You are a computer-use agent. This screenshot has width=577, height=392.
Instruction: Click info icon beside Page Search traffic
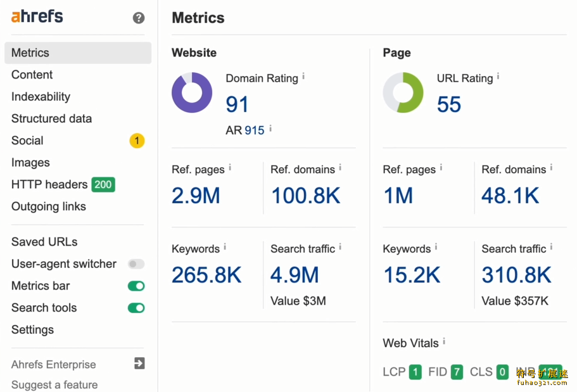click(551, 247)
